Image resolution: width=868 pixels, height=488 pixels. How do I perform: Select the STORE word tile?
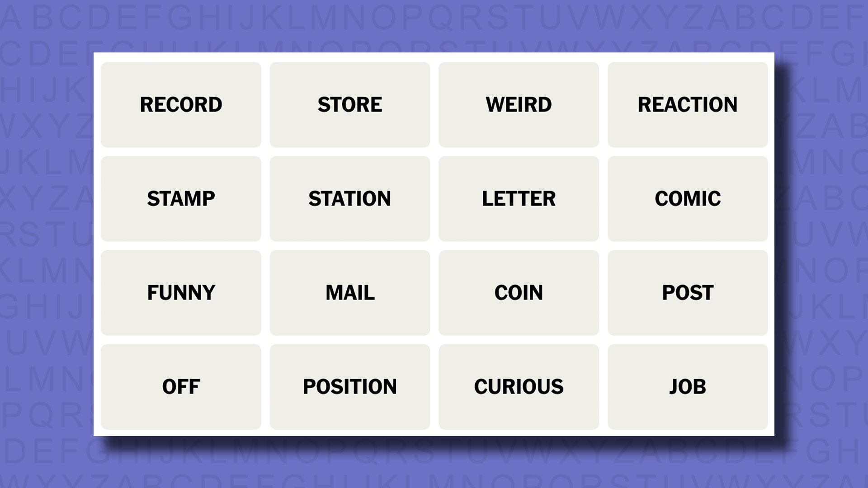click(x=350, y=104)
